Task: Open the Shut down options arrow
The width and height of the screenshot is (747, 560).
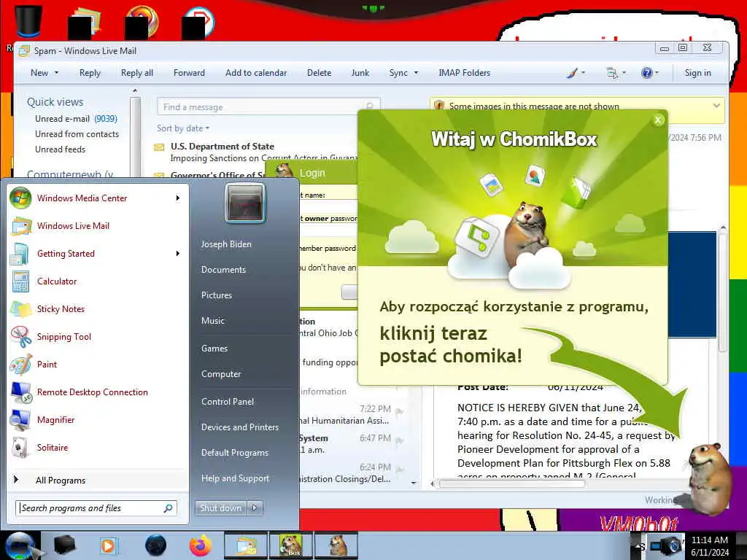Action: coord(255,508)
